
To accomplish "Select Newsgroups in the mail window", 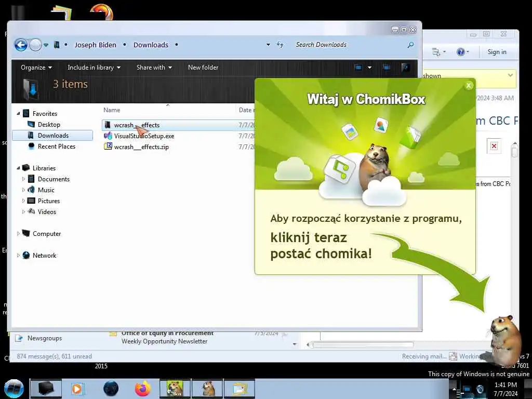I will (x=45, y=338).
